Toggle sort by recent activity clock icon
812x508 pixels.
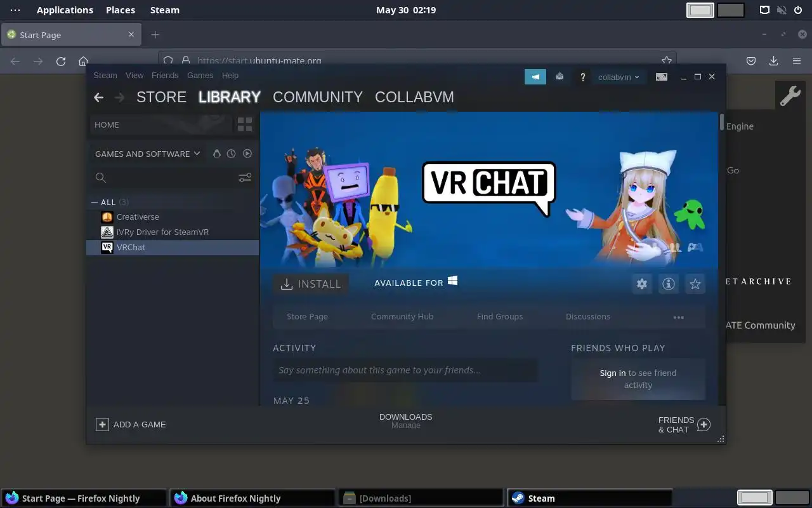(232, 154)
